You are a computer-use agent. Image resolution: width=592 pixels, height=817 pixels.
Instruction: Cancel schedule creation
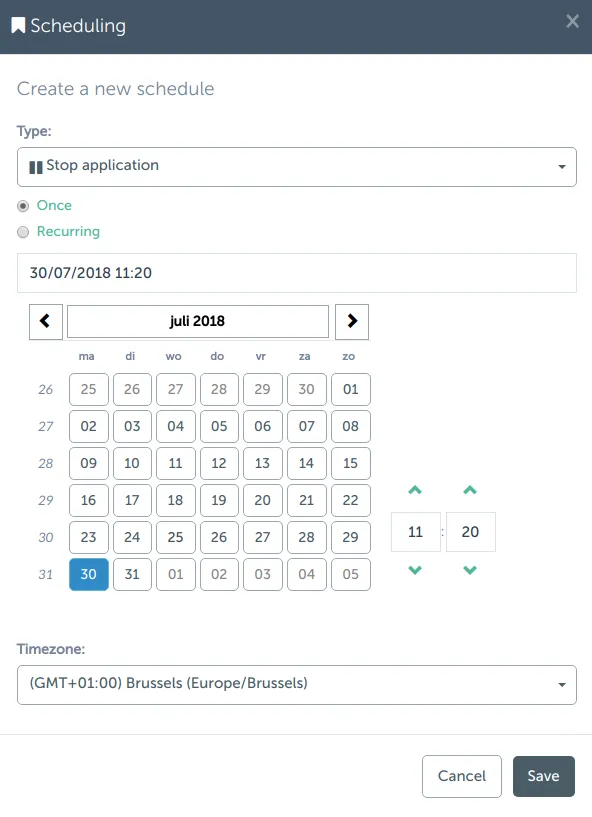tap(461, 776)
